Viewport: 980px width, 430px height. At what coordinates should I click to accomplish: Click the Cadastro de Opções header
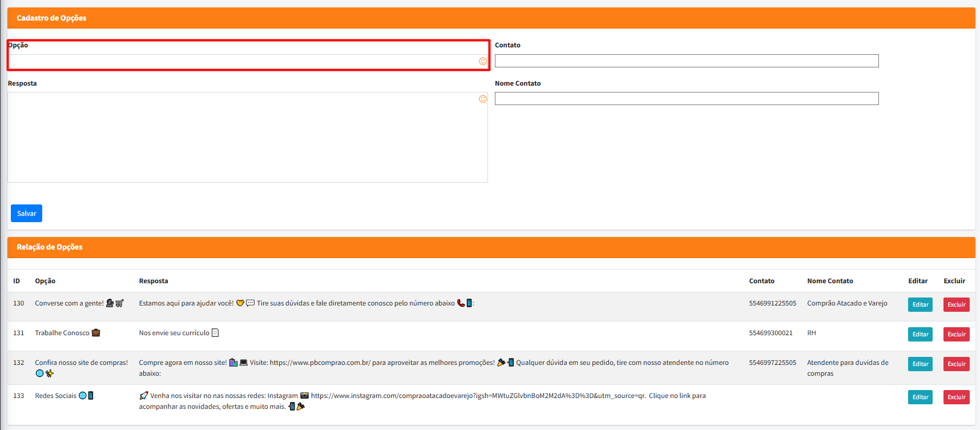click(51, 18)
